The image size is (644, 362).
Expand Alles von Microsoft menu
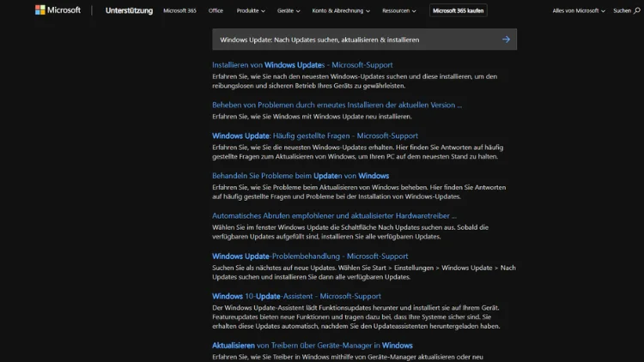point(578,10)
